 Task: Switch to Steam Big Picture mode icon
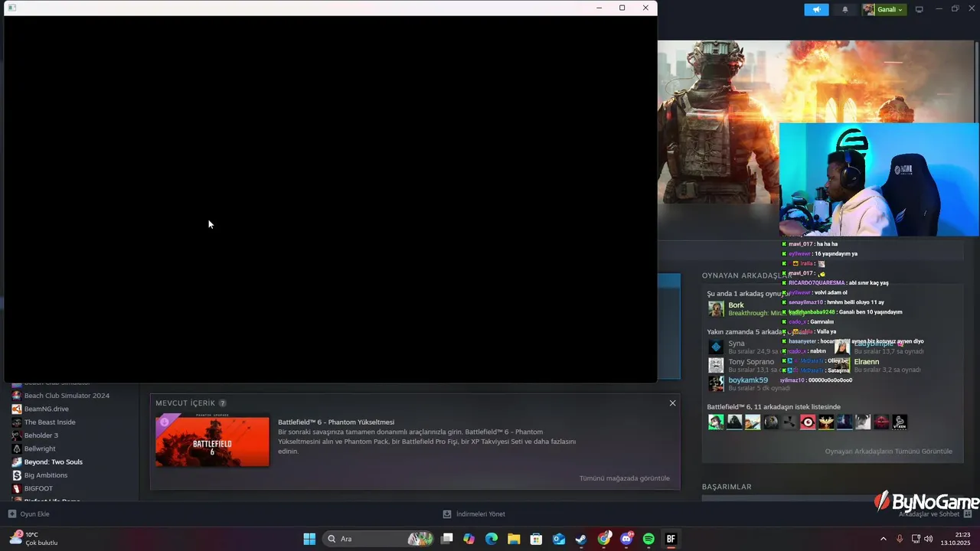pos(920,10)
